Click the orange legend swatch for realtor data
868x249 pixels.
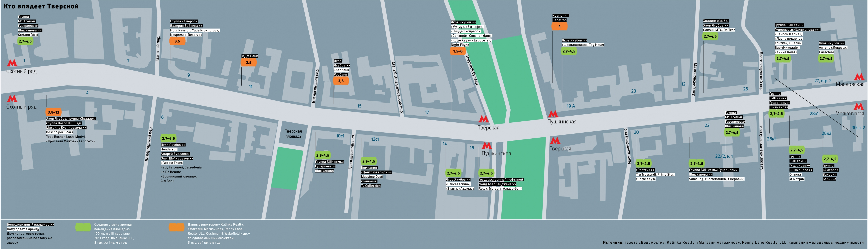[x=177, y=227]
